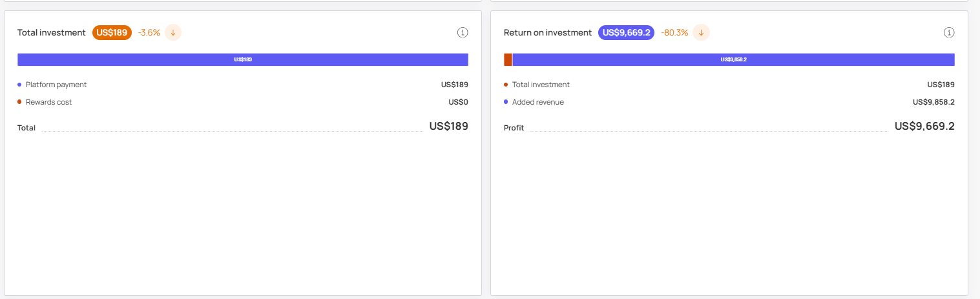Click the purple US$189 investment bar
Image resolution: width=980 pixels, height=299 pixels.
click(x=243, y=59)
